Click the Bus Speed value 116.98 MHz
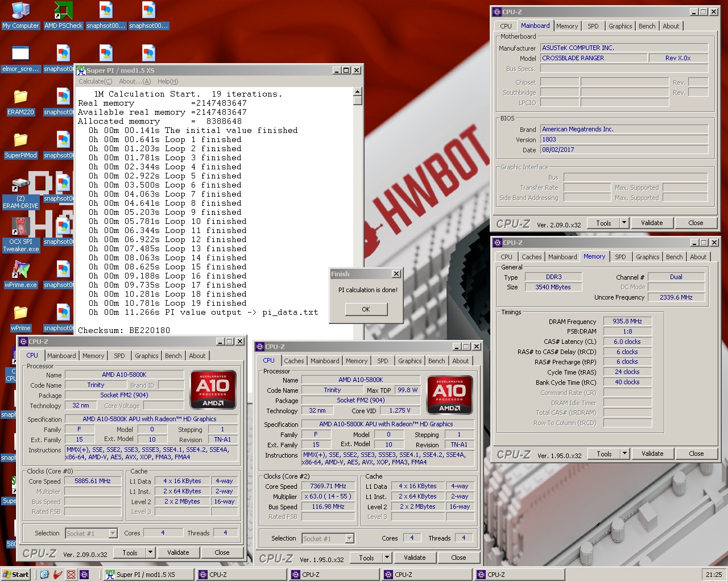 pos(328,506)
